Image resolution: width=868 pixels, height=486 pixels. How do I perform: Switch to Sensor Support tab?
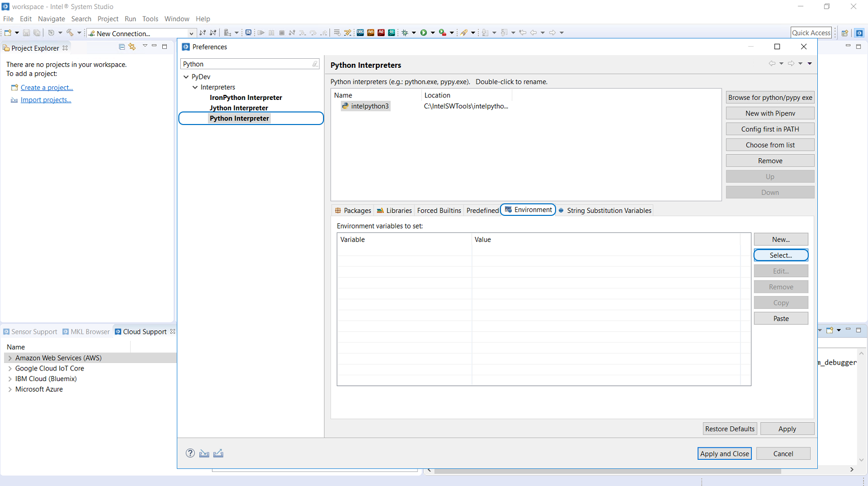pyautogui.click(x=30, y=332)
